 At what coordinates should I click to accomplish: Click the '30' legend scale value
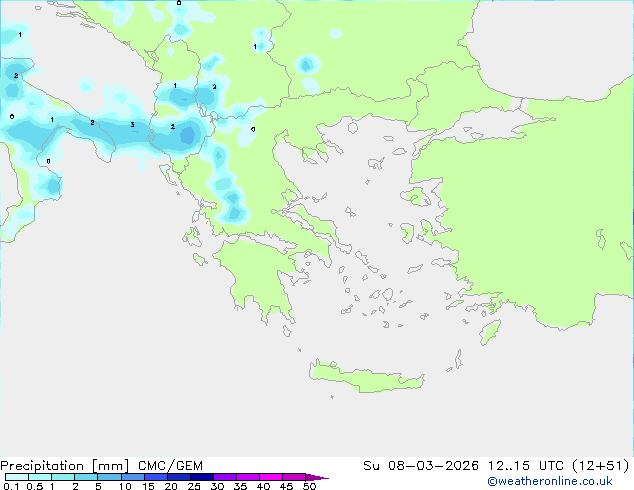[x=218, y=486]
